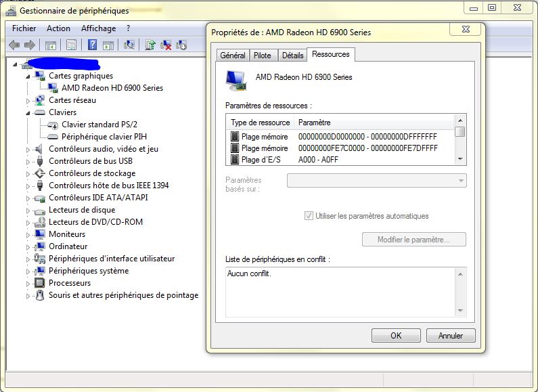
Task: Click the Paramètre column header
Action: (x=374, y=123)
